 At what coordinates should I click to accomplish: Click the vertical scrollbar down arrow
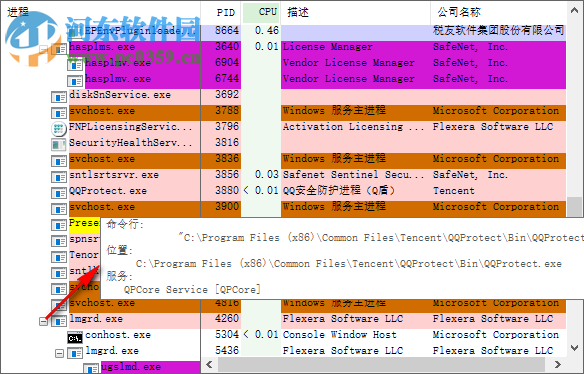coord(574,348)
